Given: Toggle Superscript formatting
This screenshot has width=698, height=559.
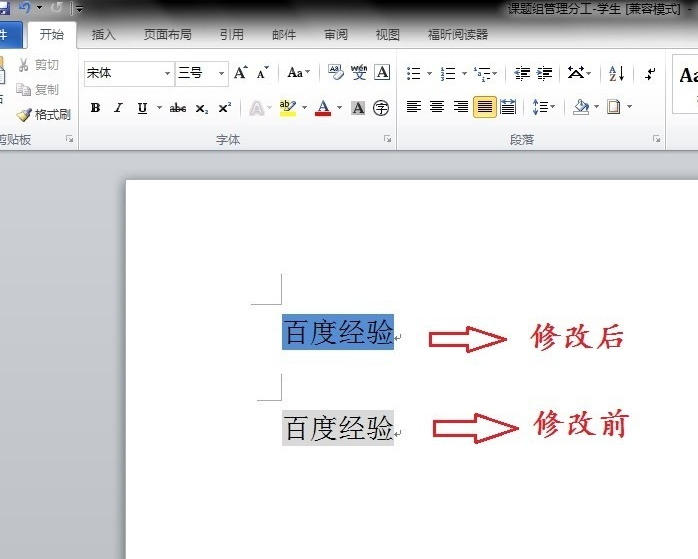Looking at the screenshot, I should point(225,108).
